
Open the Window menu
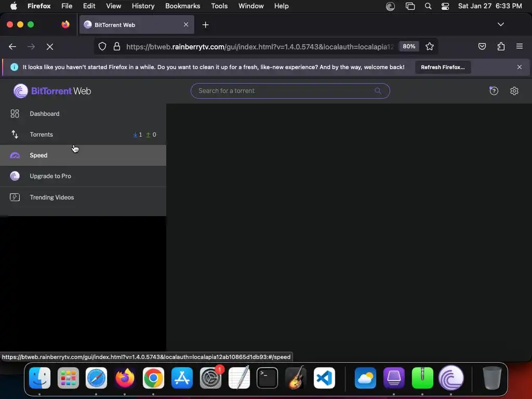coord(251,6)
